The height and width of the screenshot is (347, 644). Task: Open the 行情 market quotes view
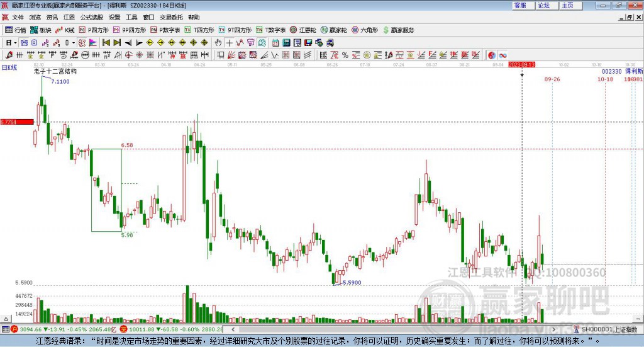tap(16, 30)
